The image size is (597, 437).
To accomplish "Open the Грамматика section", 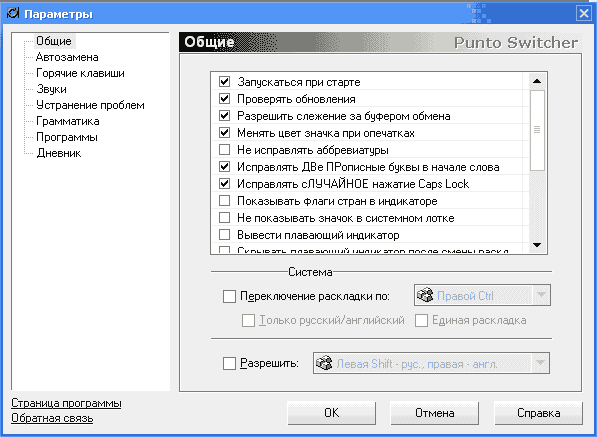I will click(68, 121).
